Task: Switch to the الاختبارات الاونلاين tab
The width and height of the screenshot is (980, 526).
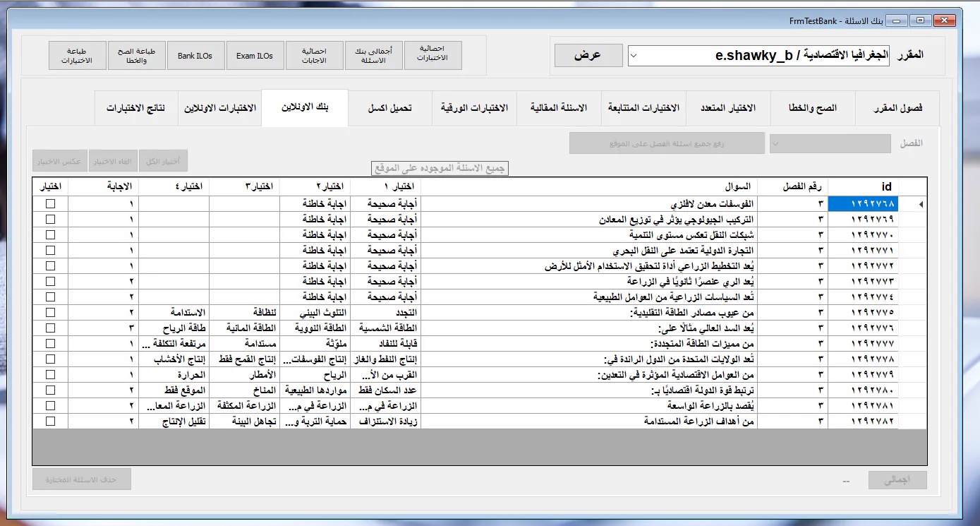Action: coord(219,108)
